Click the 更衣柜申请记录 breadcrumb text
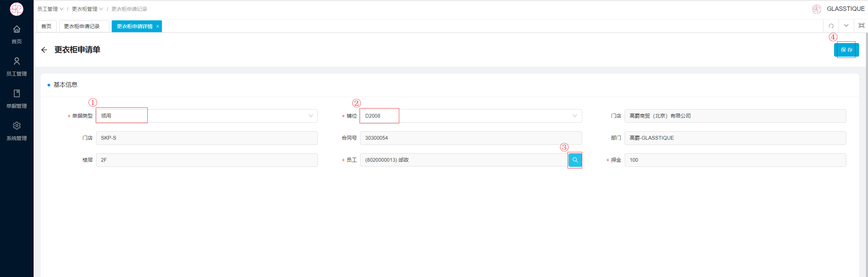Image resolution: width=868 pixels, height=277 pixels. tap(129, 9)
